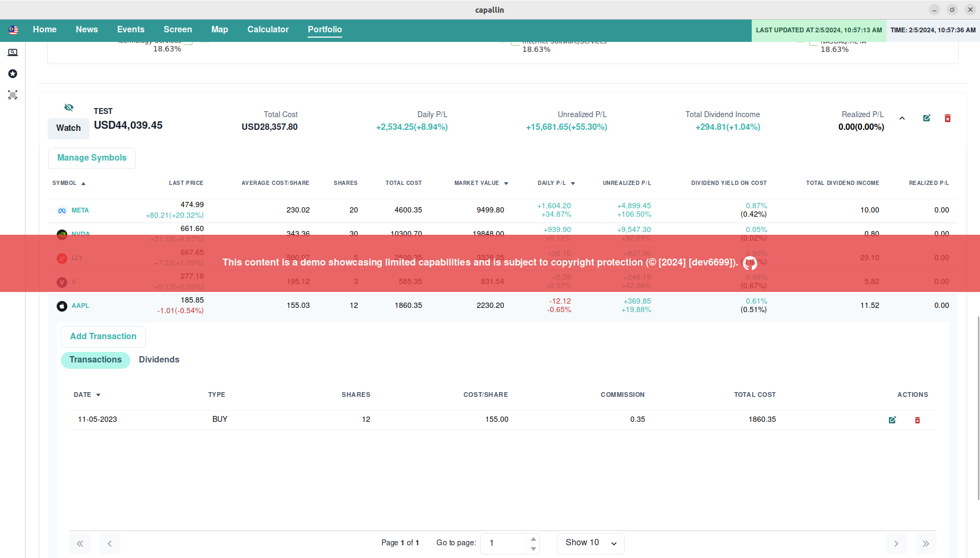Image resolution: width=980 pixels, height=558 pixels.
Task: Delete the 11-05-2023 BUY transaction
Action: [917, 420]
